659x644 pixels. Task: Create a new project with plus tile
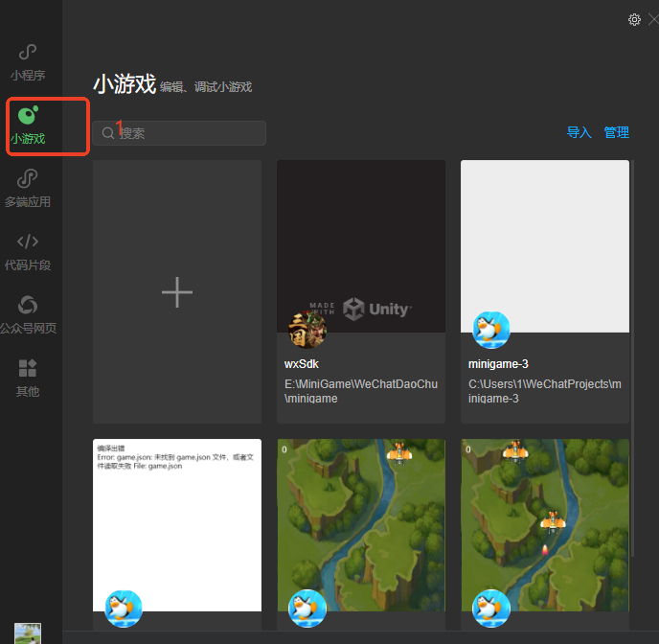pyautogui.click(x=177, y=292)
